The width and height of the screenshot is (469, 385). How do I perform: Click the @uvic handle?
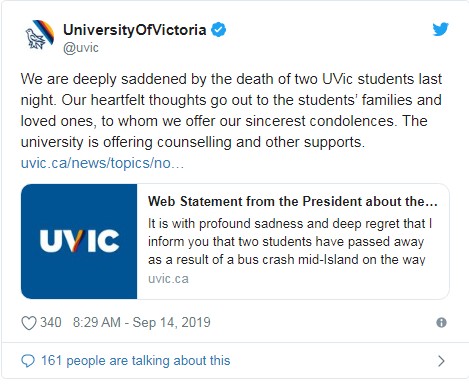pyautogui.click(x=81, y=48)
